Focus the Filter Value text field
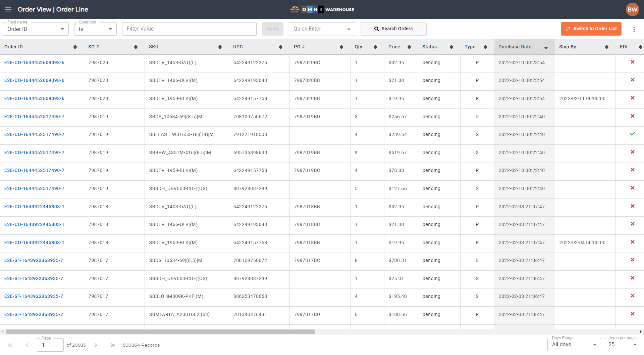 189,29
